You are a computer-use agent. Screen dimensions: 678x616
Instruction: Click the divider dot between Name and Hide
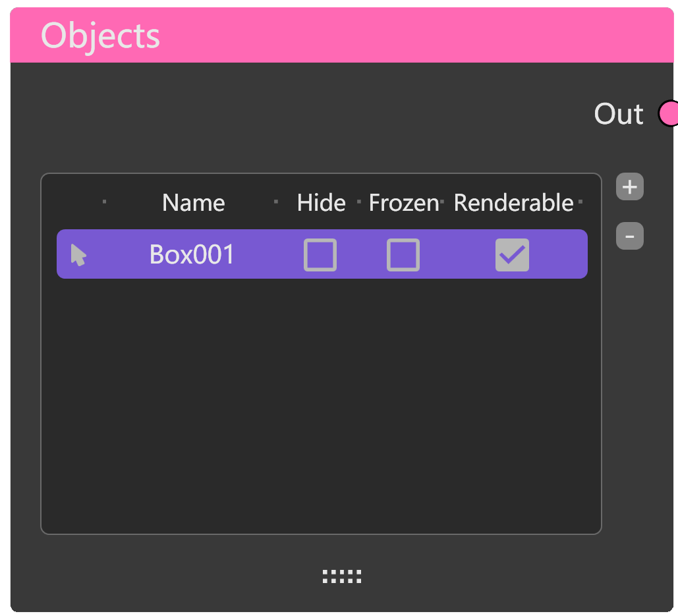click(x=276, y=201)
